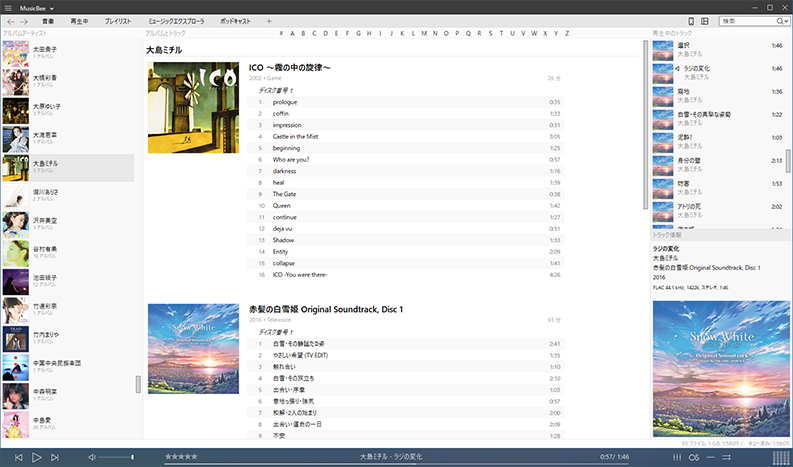Screen dimensions: 793x467
Task: Click the アルバムとトラック panel header
Action: point(165,33)
